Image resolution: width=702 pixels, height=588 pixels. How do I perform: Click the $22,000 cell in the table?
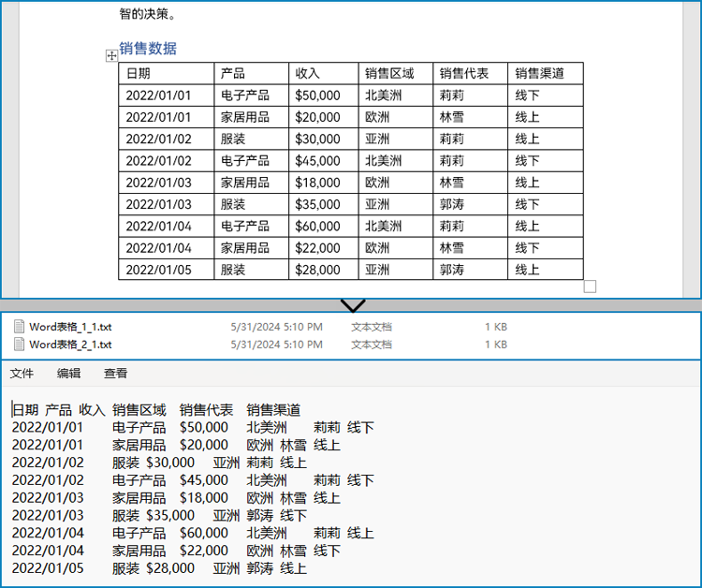coord(323,247)
